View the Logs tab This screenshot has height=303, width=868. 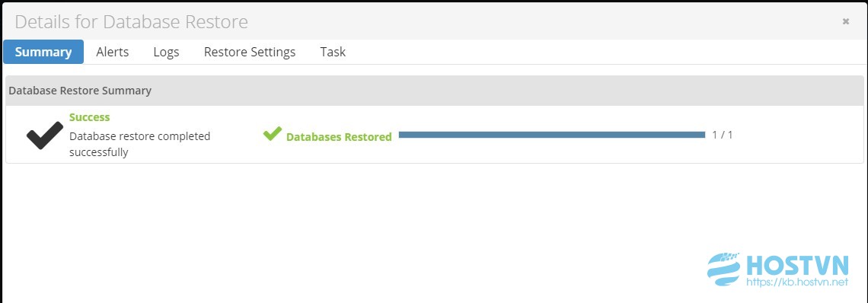tap(166, 52)
